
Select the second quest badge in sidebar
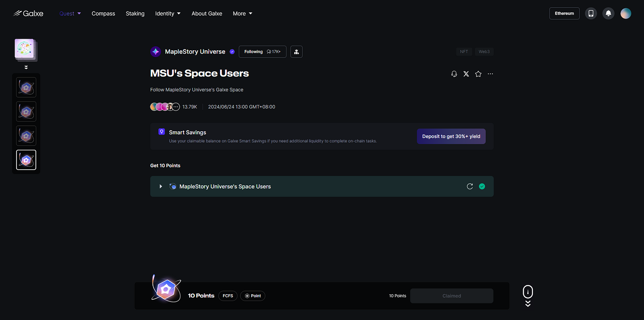[26, 112]
